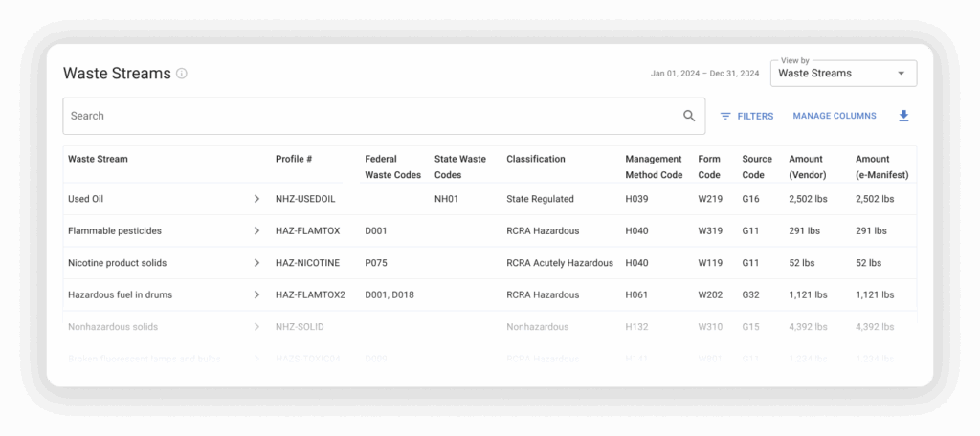
Task: Expand the Flammable pesticides row
Action: [256, 231]
